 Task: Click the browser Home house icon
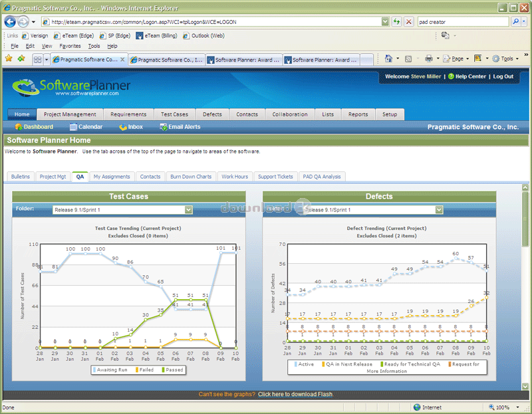click(x=388, y=58)
